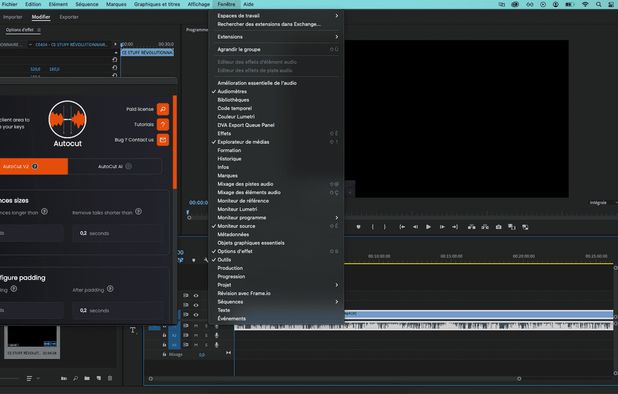
Task: Open the Intégrale zoom level dropdown
Action: tap(602, 203)
